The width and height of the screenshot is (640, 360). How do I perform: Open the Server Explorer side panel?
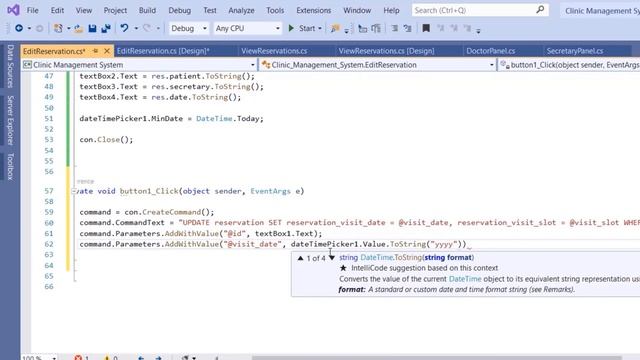pos(10,120)
